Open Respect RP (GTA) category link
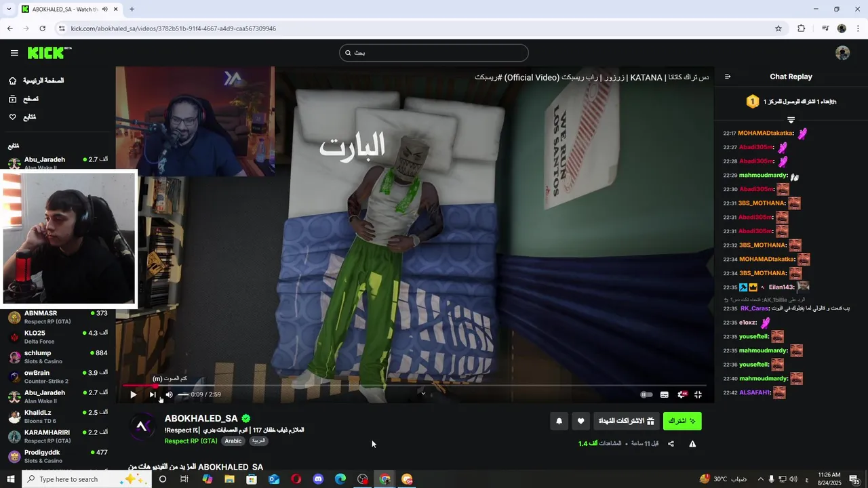This screenshot has width=868, height=488. (x=191, y=441)
